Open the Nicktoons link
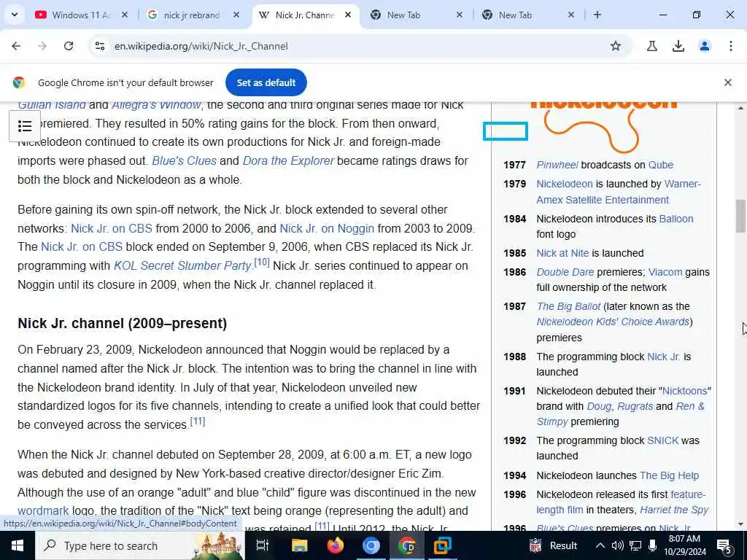 pyautogui.click(x=684, y=391)
